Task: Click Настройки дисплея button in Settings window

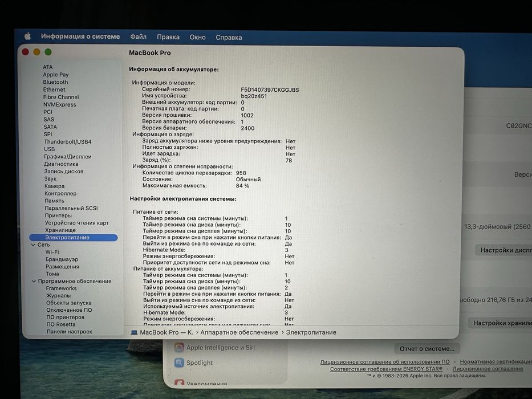Action: tap(503, 250)
